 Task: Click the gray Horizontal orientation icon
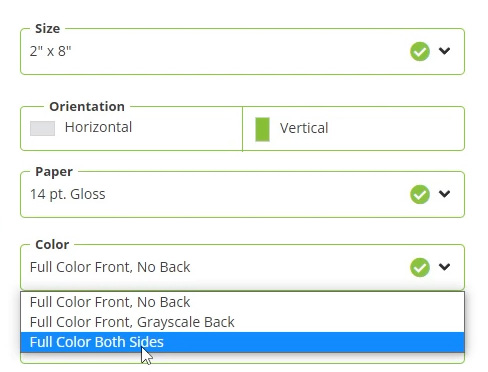(x=42, y=128)
